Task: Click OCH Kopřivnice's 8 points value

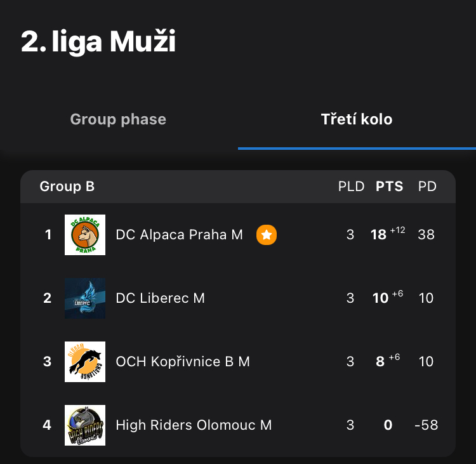Action: point(380,362)
